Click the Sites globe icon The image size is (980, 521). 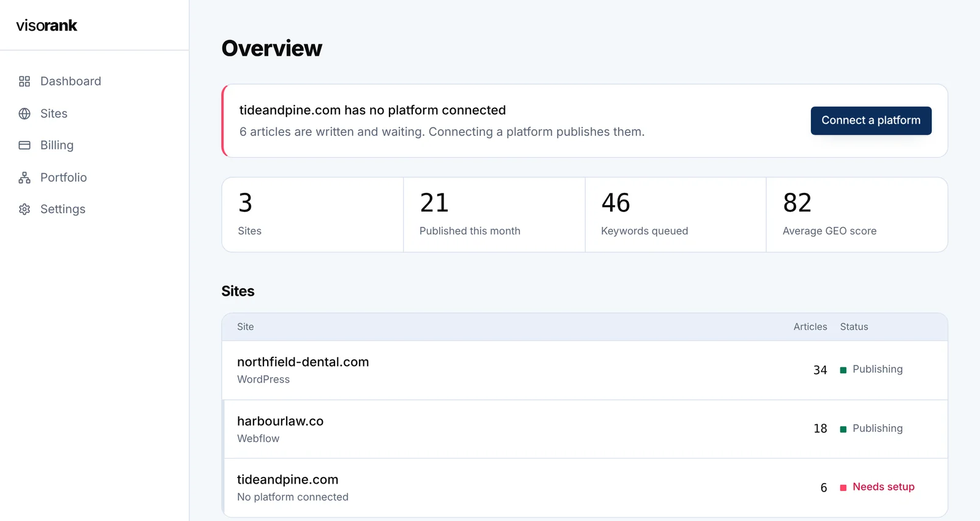pos(24,113)
